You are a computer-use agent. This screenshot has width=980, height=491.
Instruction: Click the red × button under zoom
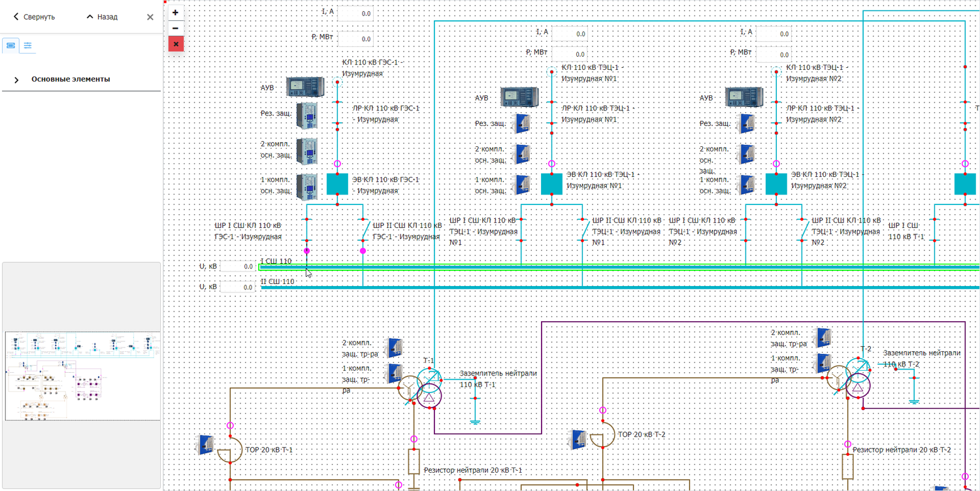pyautogui.click(x=175, y=44)
